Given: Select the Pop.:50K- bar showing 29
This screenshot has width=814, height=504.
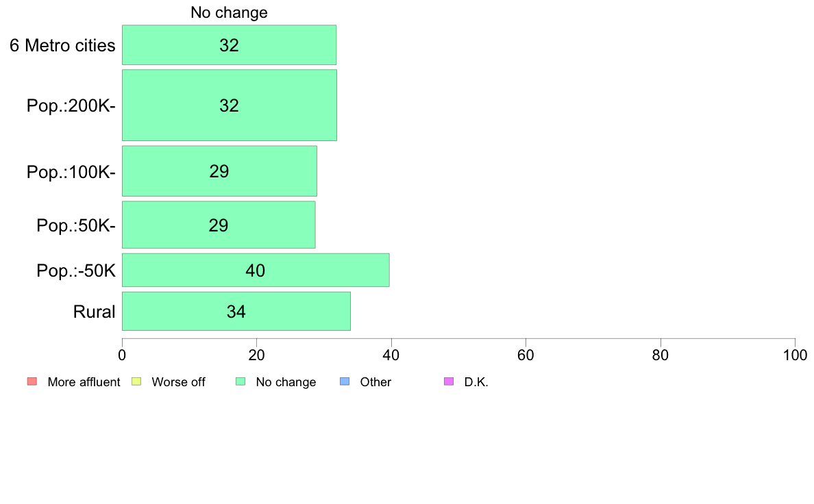Looking at the screenshot, I should tap(219, 225).
